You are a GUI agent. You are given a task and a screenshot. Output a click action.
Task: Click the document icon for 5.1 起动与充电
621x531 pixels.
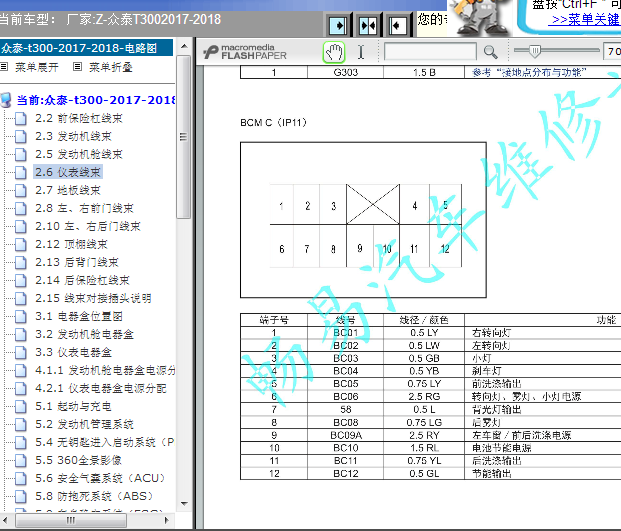point(21,406)
